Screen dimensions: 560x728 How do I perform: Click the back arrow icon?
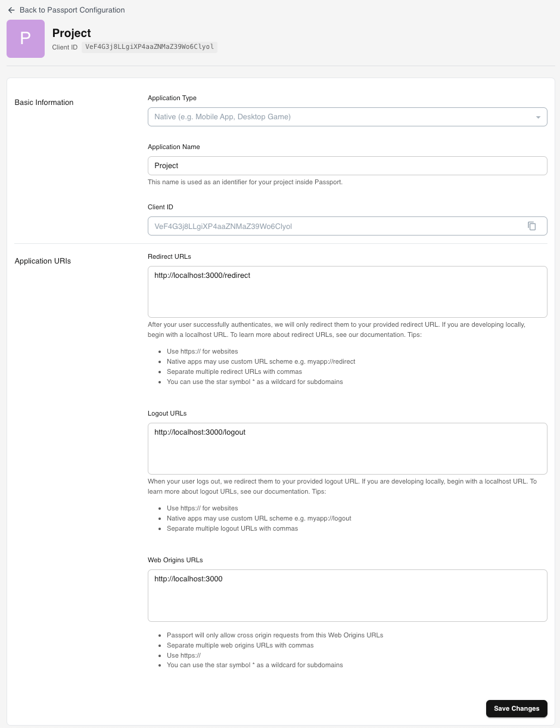(x=11, y=10)
